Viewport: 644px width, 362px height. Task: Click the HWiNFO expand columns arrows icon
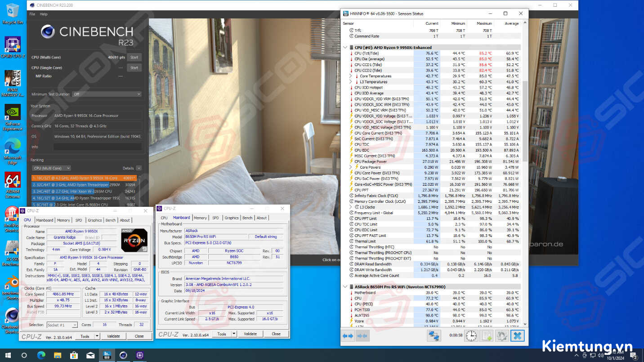(348, 335)
